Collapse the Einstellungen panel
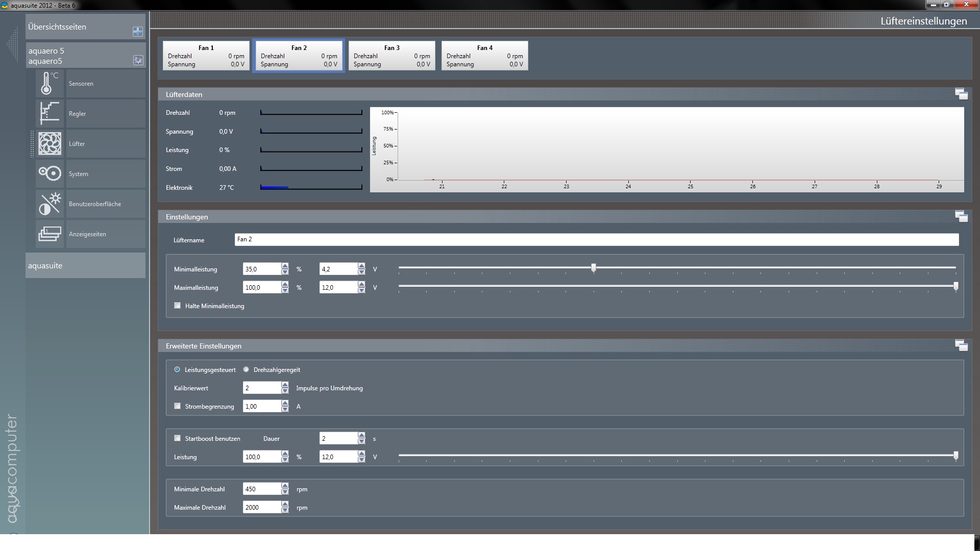Screen dimensions: 980x551 coord(961,216)
